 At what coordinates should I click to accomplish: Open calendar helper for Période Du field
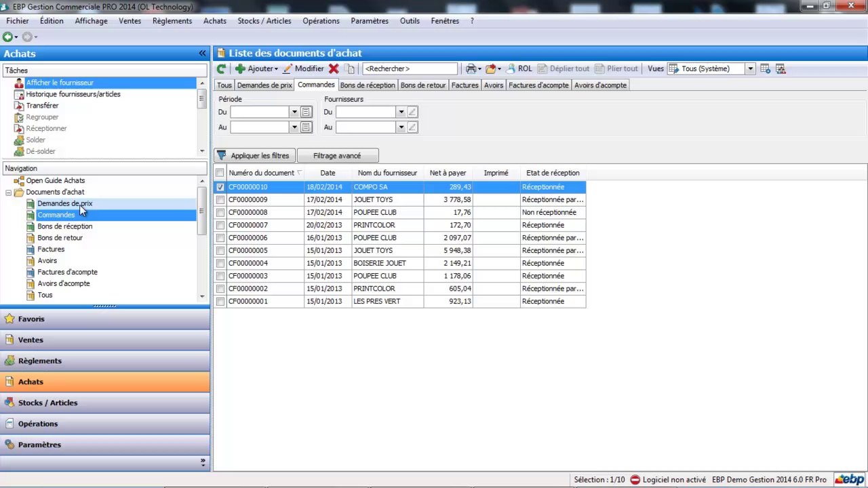tap(306, 112)
